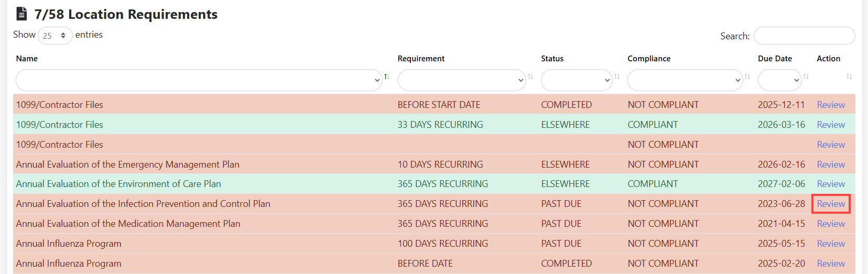The height and width of the screenshot is (274, 868).
Task: Open the Name filter dropdown
Action: [199, 80]
